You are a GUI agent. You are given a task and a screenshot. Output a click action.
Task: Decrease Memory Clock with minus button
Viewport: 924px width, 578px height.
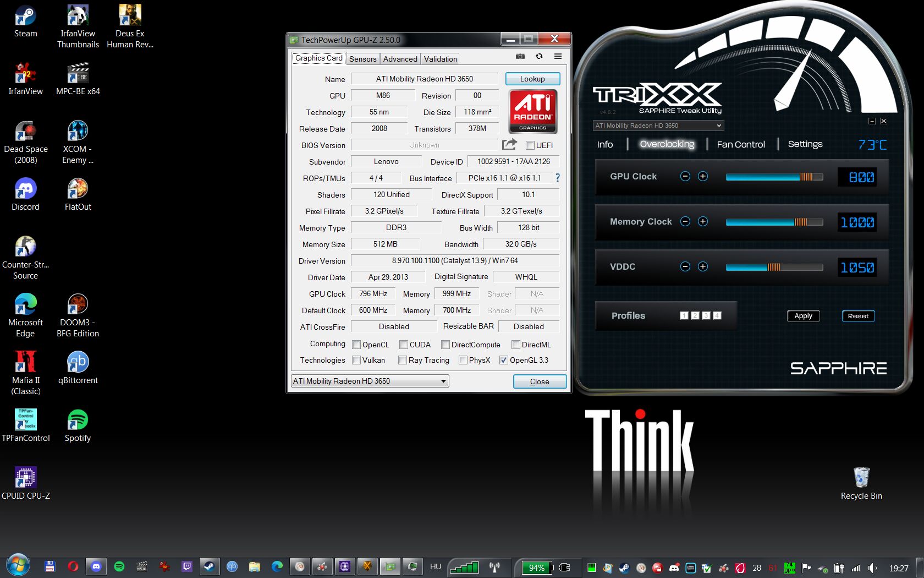685,221
